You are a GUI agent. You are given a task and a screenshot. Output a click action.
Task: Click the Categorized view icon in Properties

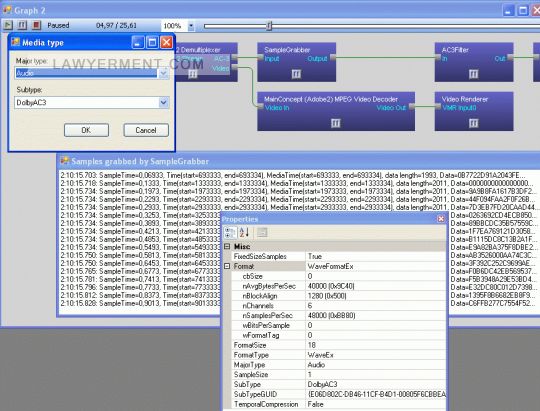(x=230, y=233)
